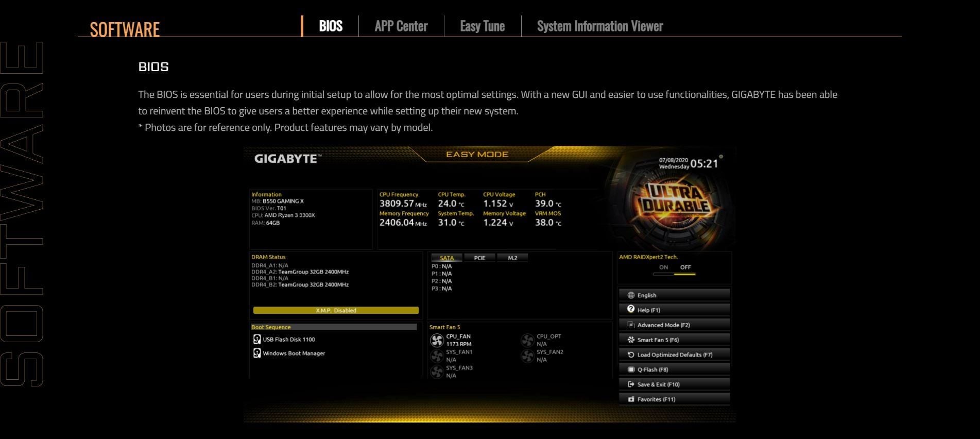Image resolution: width=980 pixels, height=439 pixels.
Task: Click the Windows Boot Manager drive icon
Action: point(257,353)
